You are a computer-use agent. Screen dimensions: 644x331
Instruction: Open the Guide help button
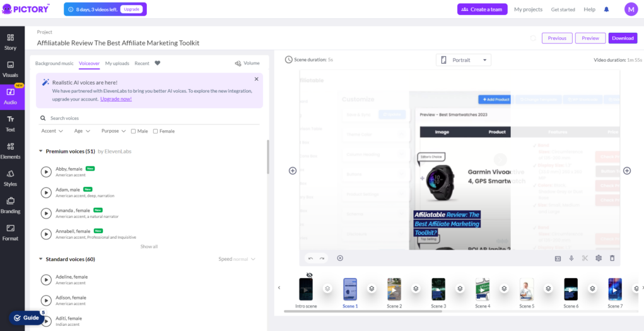pos(26,318)
